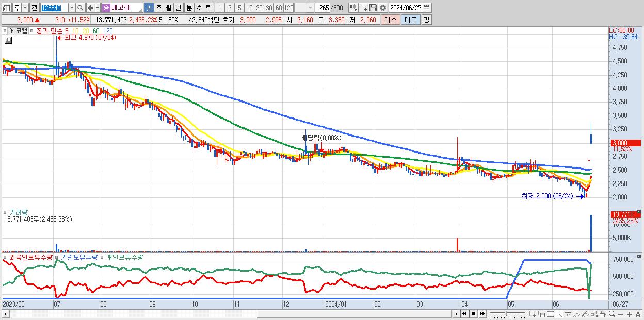Toggle the 종가 단순 moving average marker
644x320 pixels.
pos(31,31)
